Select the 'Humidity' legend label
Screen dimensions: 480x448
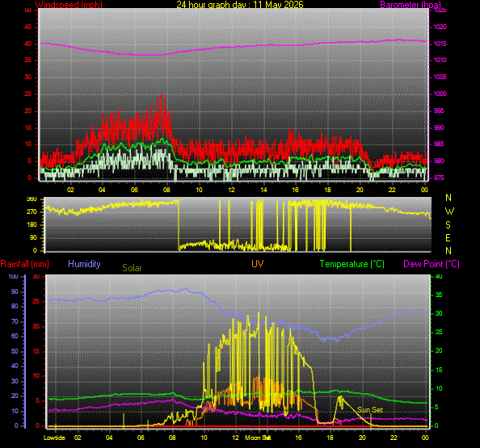[x=84, y=264]
